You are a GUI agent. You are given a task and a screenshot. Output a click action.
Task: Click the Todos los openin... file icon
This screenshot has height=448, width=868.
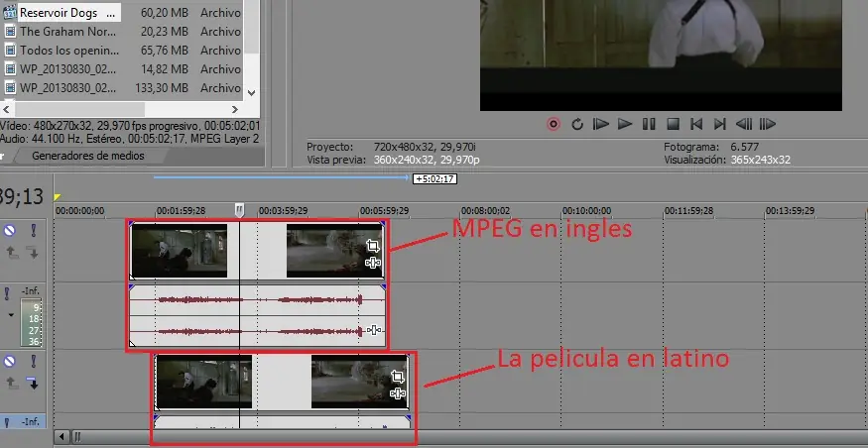click(9, 51)
